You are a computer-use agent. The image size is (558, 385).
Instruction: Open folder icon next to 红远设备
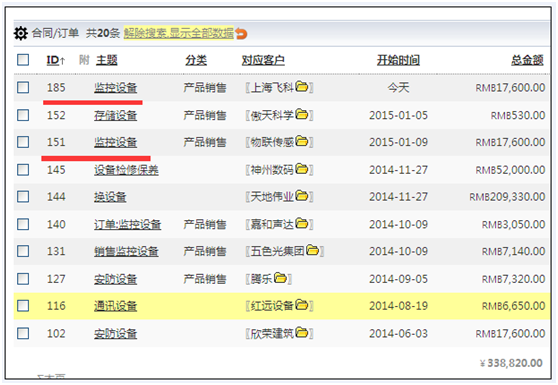(302, 305)
